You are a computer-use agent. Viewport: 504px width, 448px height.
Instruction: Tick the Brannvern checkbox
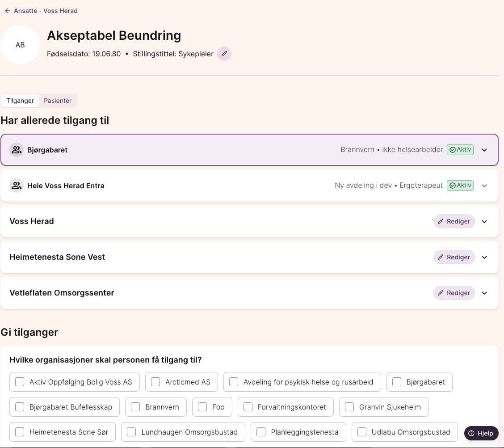(135, 407)
